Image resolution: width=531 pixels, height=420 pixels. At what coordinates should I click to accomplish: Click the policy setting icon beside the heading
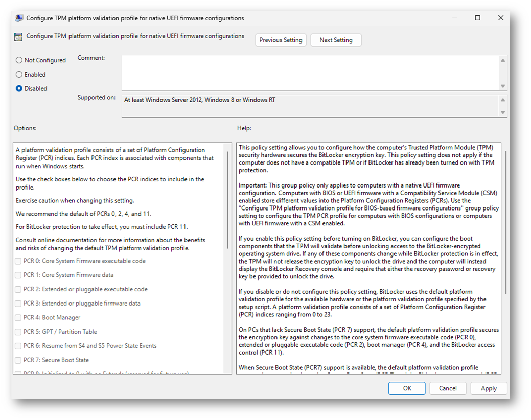pyautogui.click(x=19, y=37)
